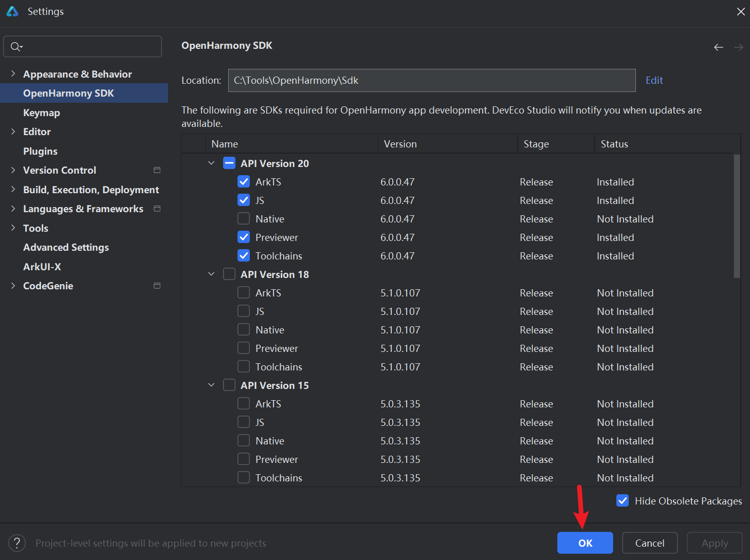This screenshot has width=750, height=560.
Task: Uncheck Toolchains 6.0.0.47 checkbox
Action: pyautogui.click(x=244, y=256)
